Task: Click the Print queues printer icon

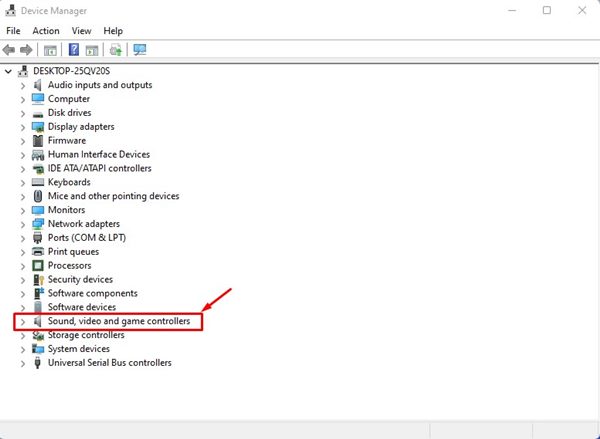Action: click(38, 251)
